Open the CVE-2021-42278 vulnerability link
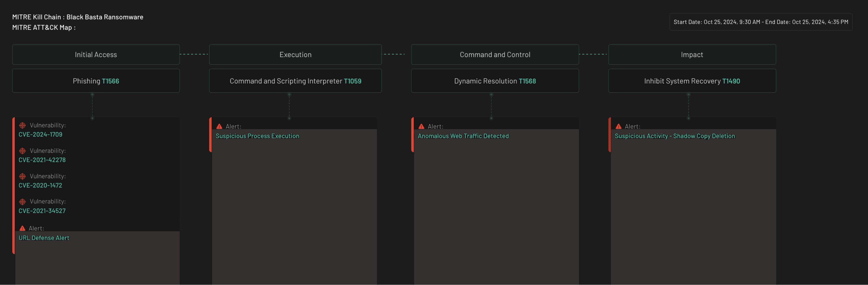Viewport: 868px width, 285px height. pyautogui.click(x=42, y=160)
